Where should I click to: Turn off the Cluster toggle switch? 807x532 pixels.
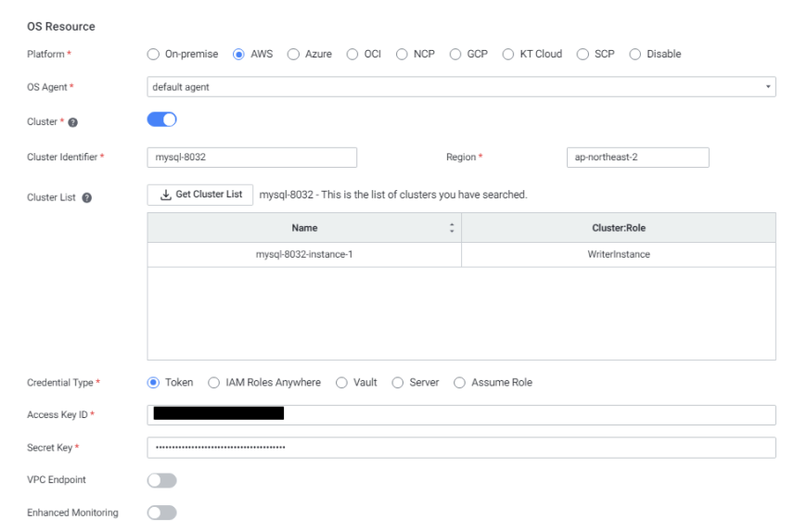tap(161, 119)
